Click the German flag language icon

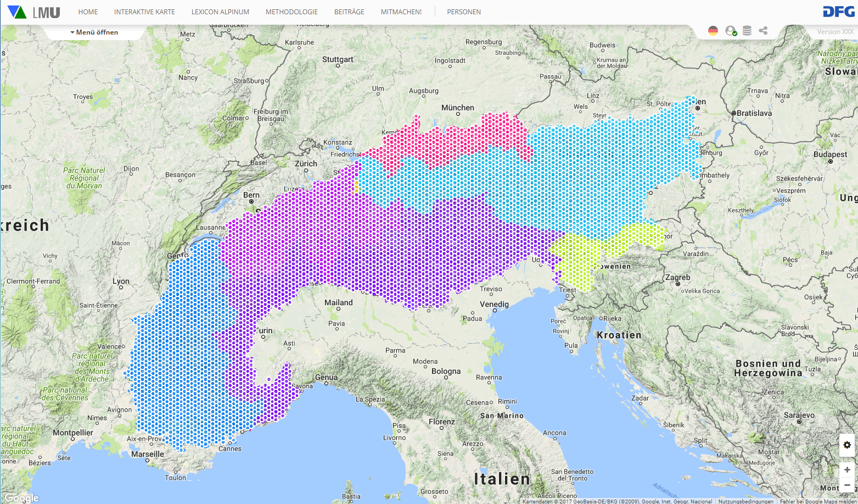coord(713,31)
